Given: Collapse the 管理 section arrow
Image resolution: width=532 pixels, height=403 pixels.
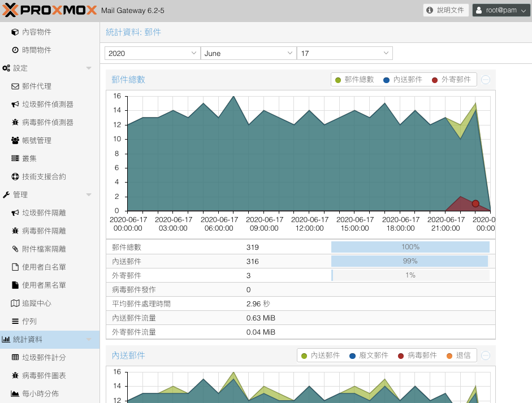Looking at the screenshot, I should pos(89,194).
